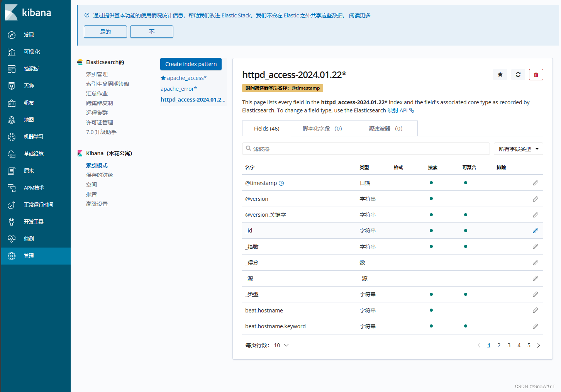Screen dimensions: 561x392
Task: Open 汇总作业 menu item
Action: tap(97, 93)
